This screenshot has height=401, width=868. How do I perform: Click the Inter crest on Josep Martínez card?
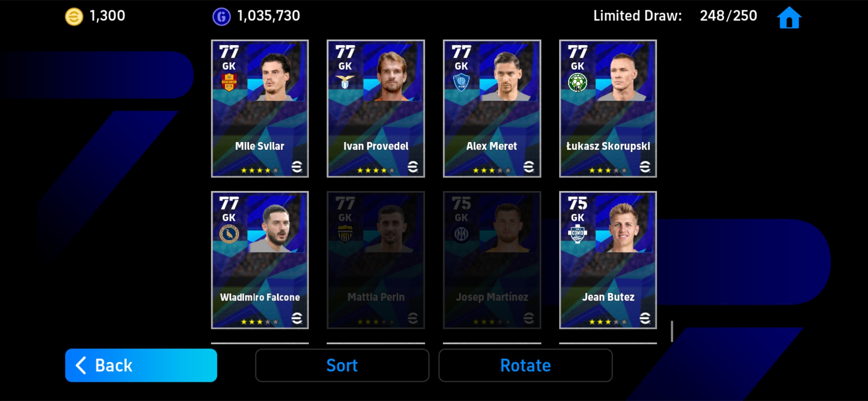click(x=461, y=234)
